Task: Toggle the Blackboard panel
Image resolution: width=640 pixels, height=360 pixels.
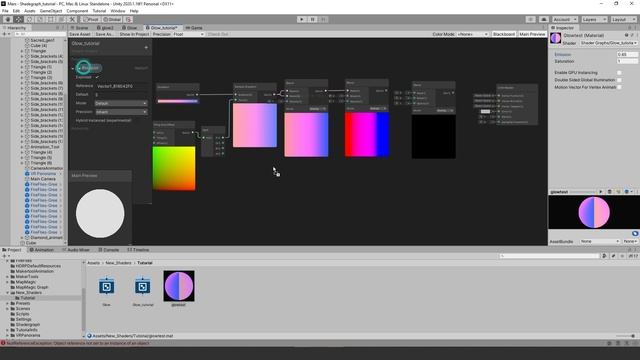Action: [x=504, y=34]
